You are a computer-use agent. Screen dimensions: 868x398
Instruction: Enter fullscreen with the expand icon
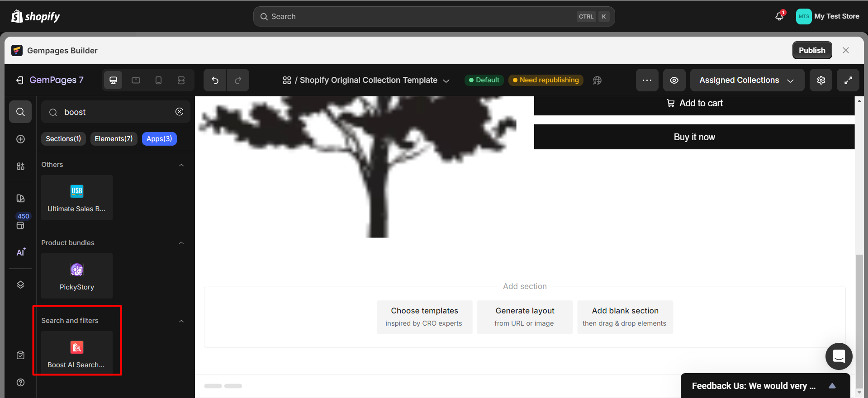848,81
